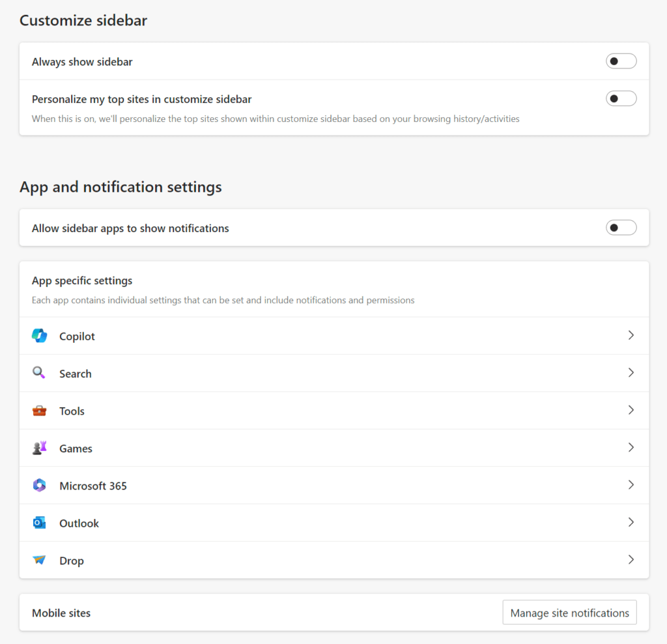Click the App specific settings heading
Image resolution: width=667 pixels, height=644 pixels.
point(82,281)
